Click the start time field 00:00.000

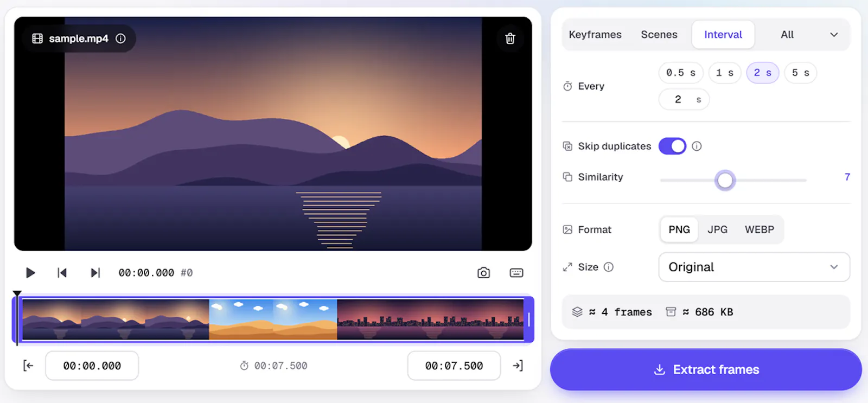point(92,366)
